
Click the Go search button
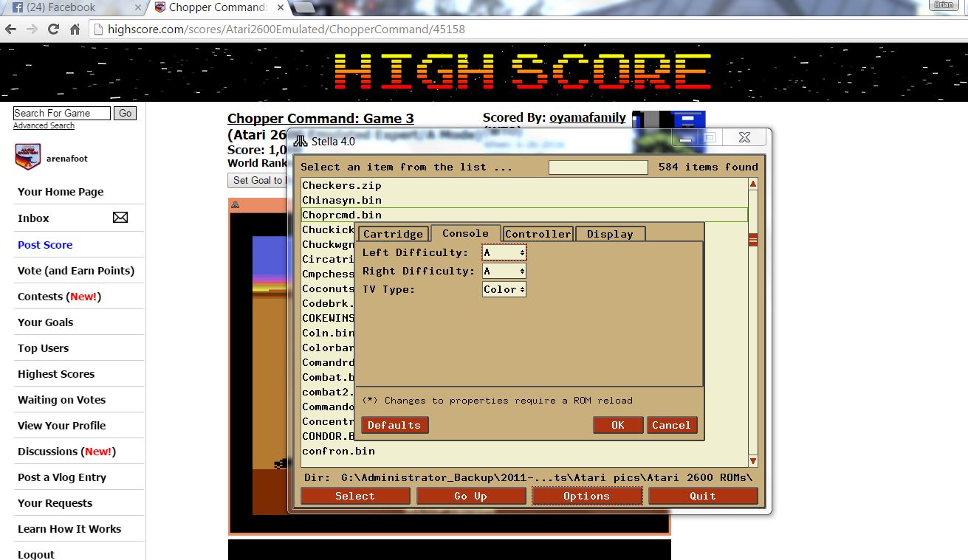126,113
